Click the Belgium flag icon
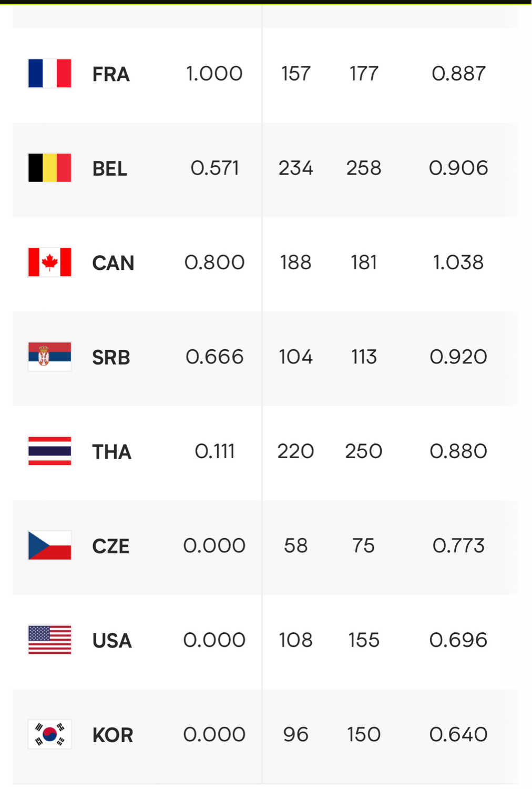532x789 pixels. [49, 168]
